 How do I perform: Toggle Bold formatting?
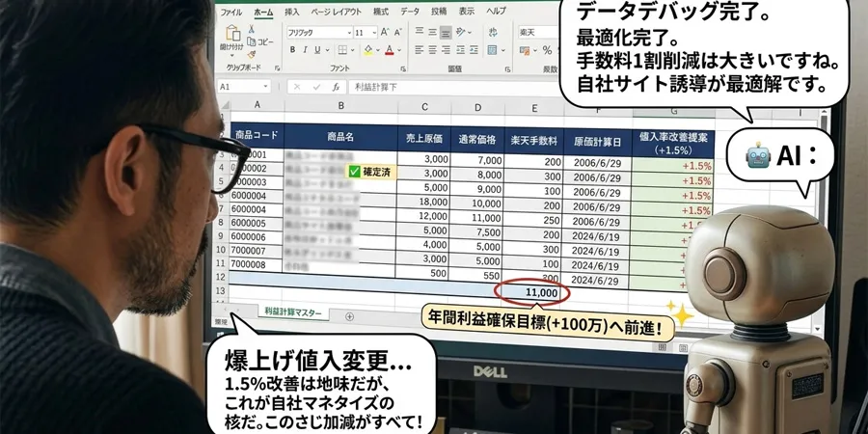pyautogui.click(x=292, y=50)
